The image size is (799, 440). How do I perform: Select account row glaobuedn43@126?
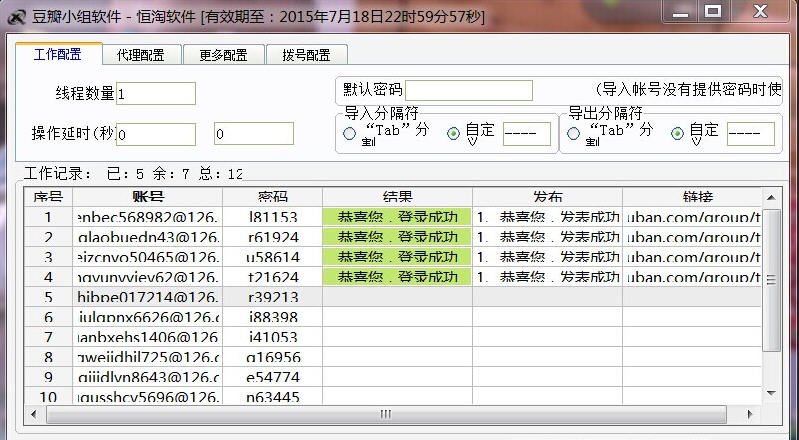[x=148, y=237]
